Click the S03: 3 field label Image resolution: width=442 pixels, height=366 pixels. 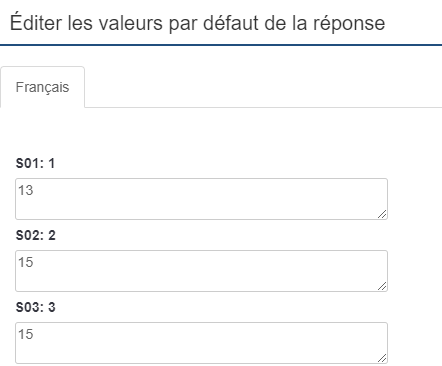[36, 308]
